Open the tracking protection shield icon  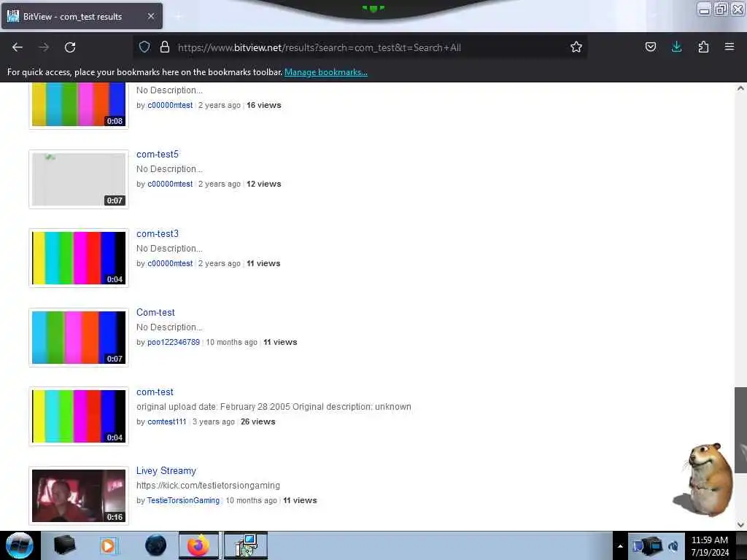(144, 47)
